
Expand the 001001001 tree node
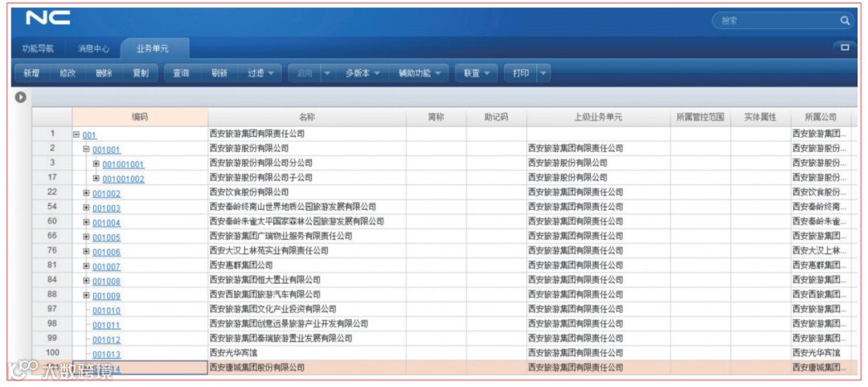[x=96, y=164]
